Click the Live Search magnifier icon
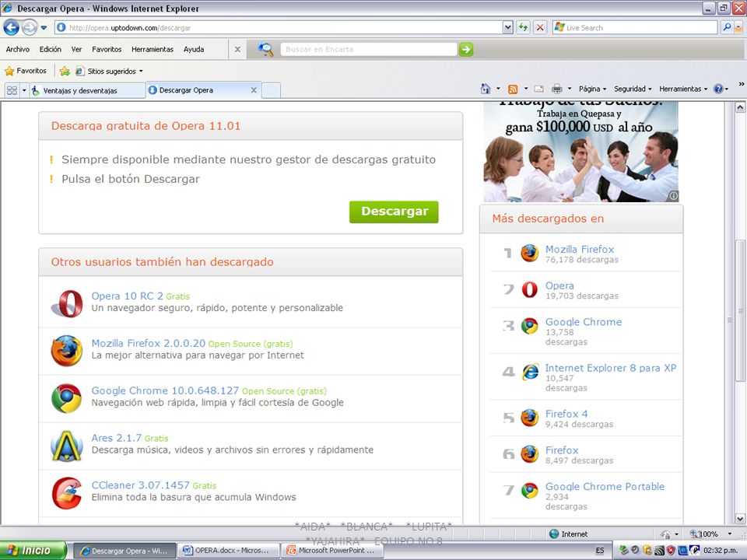The image size is (747, 560). (x=727, y=28)
